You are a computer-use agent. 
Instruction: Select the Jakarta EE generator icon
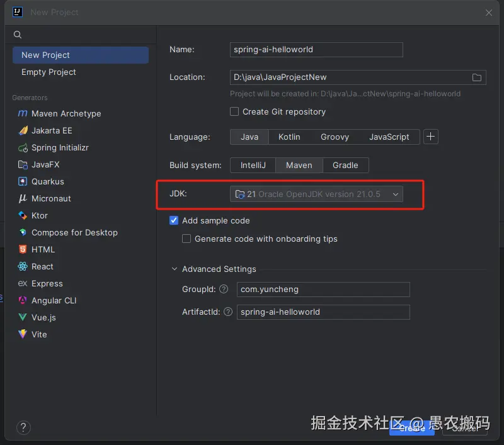point(23,130)
